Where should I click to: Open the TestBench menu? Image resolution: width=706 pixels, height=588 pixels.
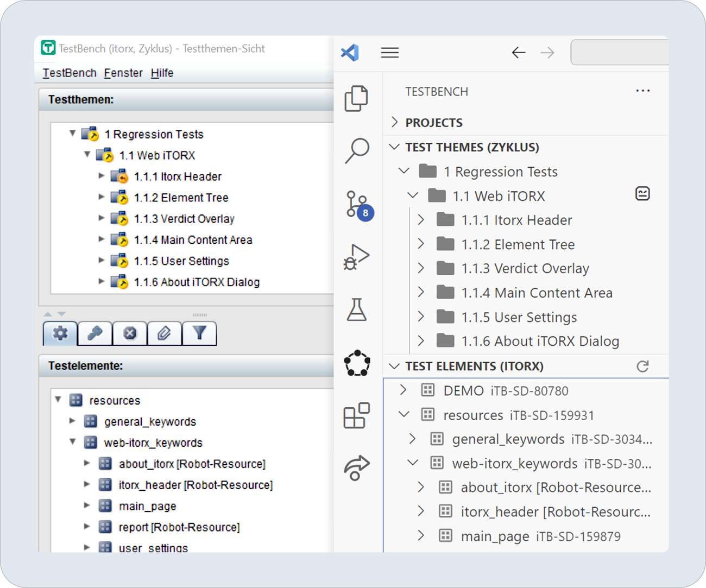click(70, 73)
